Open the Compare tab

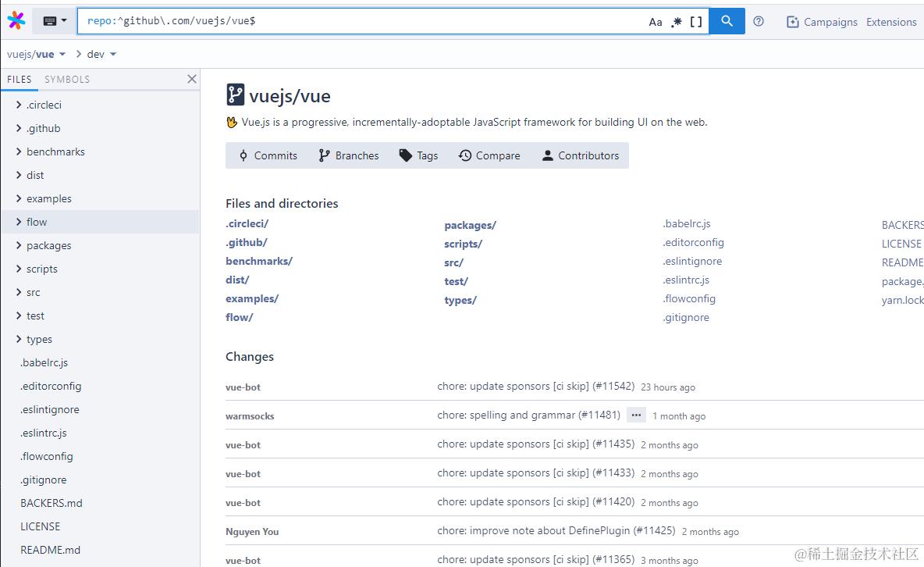pos(489,155)
